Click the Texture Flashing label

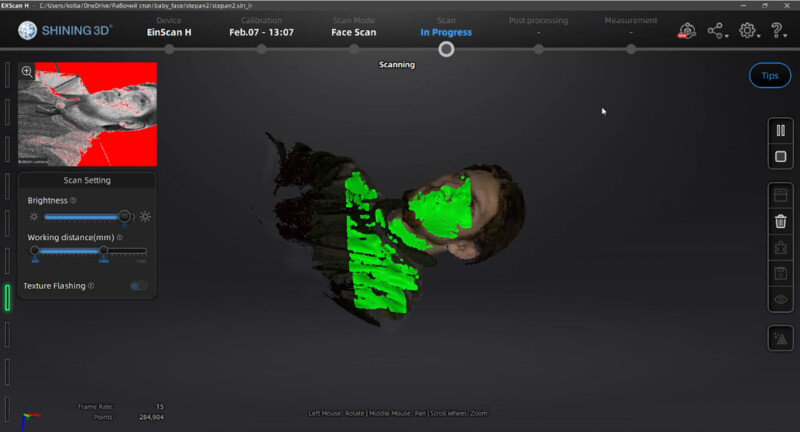click(54, 286)
